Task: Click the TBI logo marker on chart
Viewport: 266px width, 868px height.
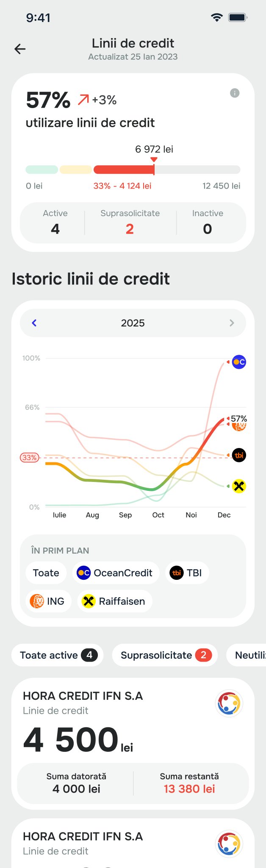Action: click(x=239, y=455)
